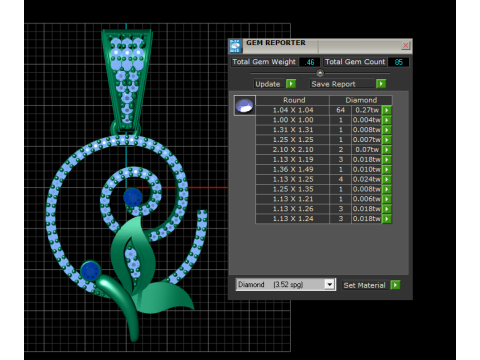Click green arrow for 1.25 X 1.35 row
480x360 pixels.
point(387,189)
